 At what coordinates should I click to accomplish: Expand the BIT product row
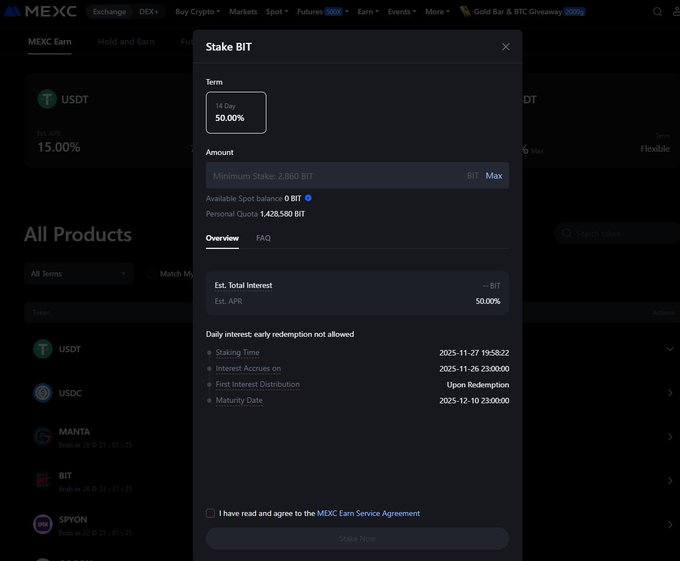click(670, 480)
